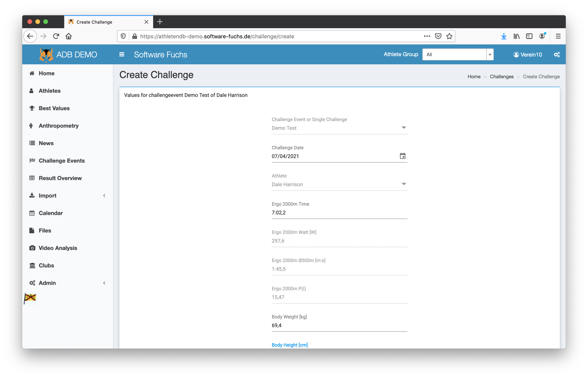Click the browser back arrow
Viewport: 588px width, 378px height.
30,36
